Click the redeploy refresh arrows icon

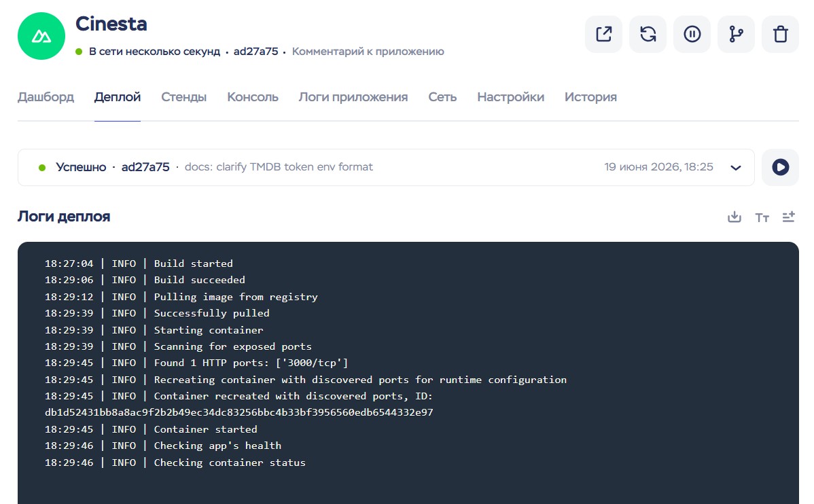pyautogui.click(x=648, y=34)
